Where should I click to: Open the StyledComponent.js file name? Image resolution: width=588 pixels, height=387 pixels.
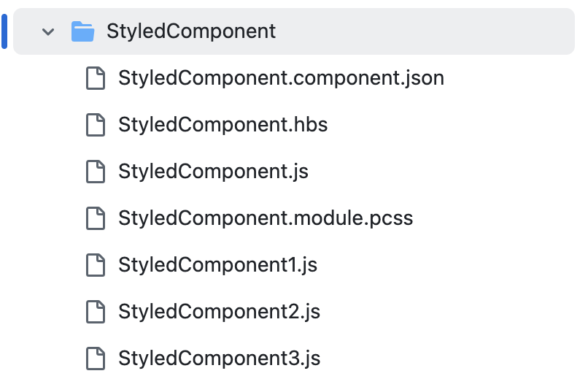pos(213,172)
